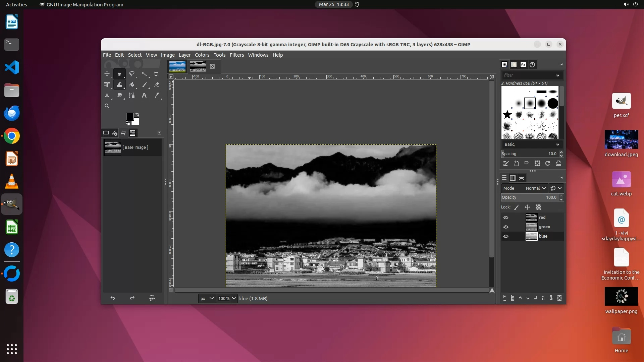Select the Text tool
644x362 pixels.
(x=144, y=96)
